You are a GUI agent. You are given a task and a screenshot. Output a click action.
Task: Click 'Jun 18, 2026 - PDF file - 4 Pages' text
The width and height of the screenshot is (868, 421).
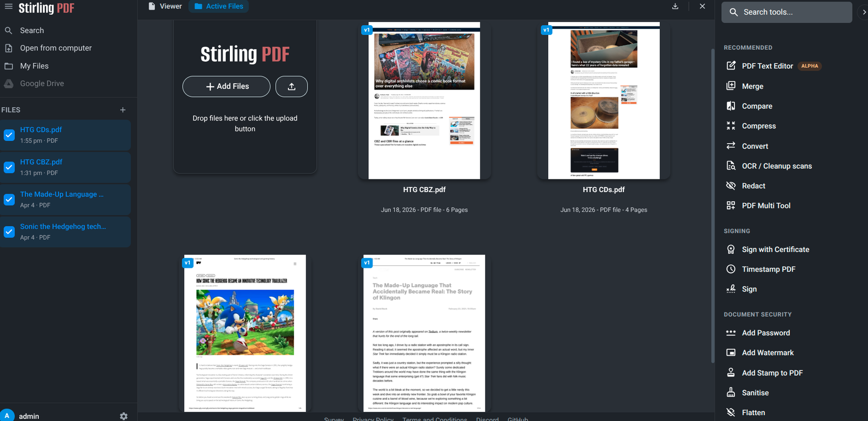(603, 209)
